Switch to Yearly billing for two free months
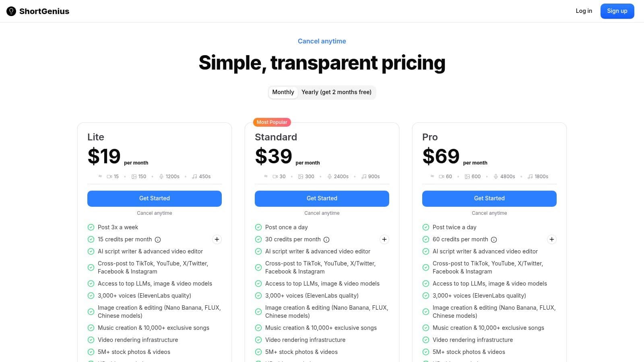 click(337, 92)
